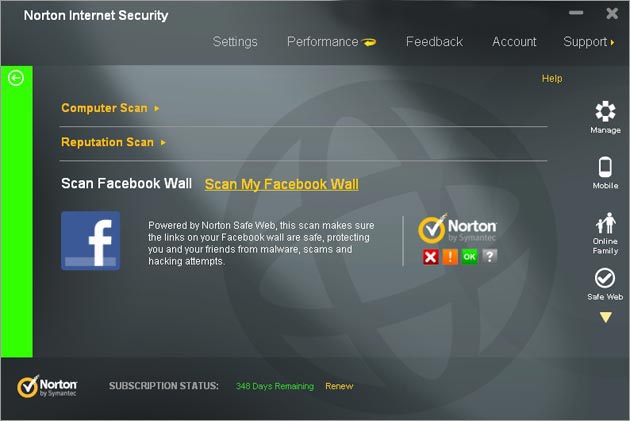Click the Renew subscription link
This screenshot has width=630, height=421.
[339, 386]
